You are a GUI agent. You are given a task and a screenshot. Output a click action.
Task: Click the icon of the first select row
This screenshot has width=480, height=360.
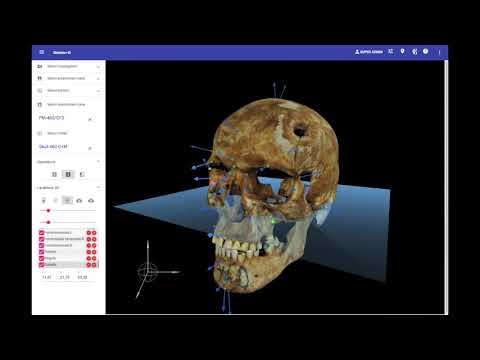(40, 66)
